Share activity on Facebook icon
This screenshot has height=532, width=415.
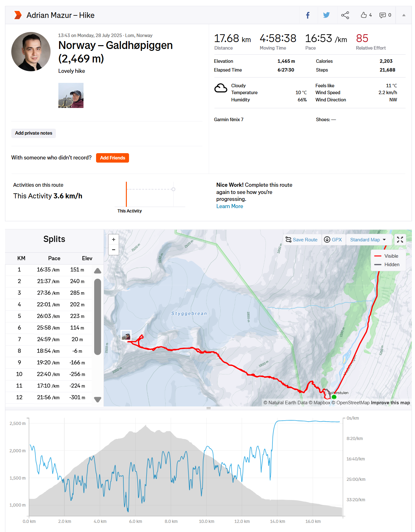pos(308,15)
